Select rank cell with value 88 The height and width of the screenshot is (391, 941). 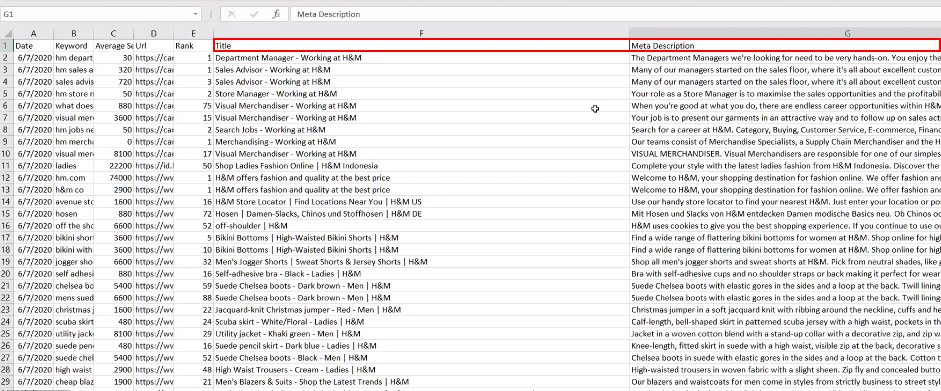pos(193,297)
